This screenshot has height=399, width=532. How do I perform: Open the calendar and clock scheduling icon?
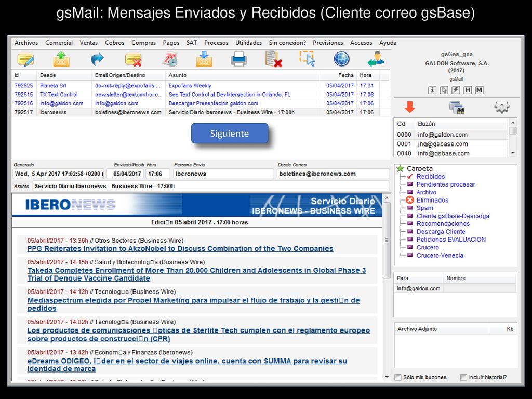point(170,59)
